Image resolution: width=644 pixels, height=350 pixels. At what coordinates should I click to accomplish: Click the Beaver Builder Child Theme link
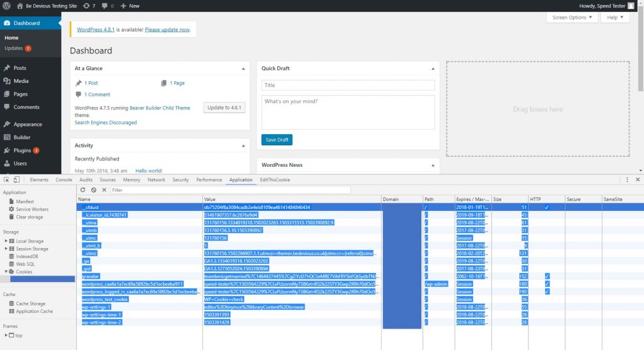tap(160, 108)
